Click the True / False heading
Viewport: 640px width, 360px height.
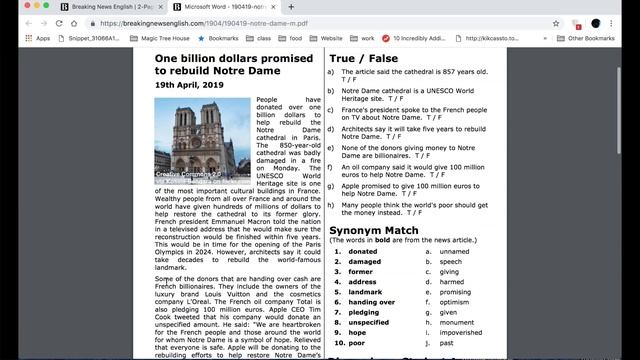363,58
